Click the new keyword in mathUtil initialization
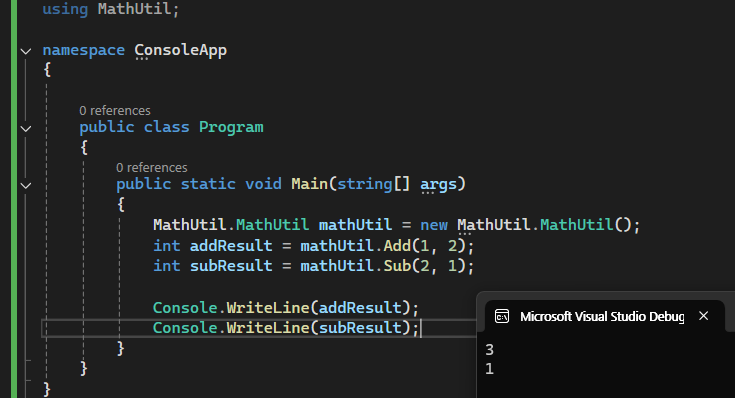 (434, 225)
